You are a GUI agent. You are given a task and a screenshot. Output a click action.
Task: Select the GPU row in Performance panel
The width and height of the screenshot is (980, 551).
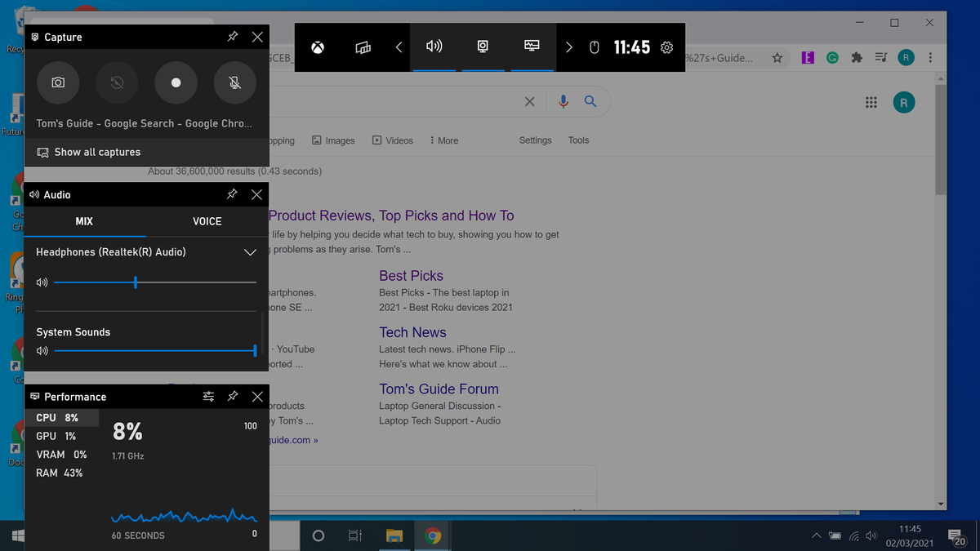pyautogui.click(x=51, y=436)
